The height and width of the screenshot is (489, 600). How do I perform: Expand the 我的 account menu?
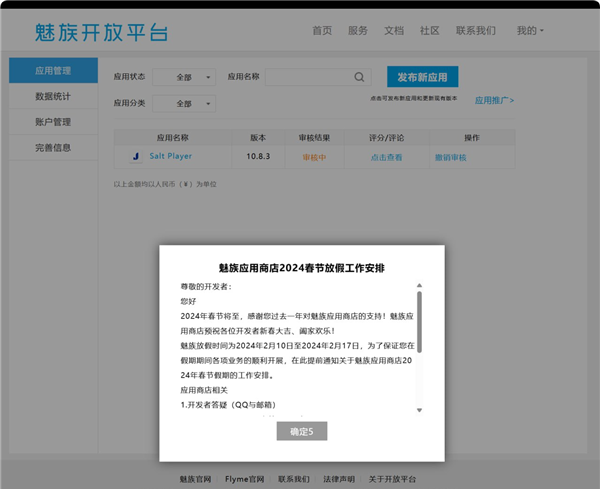tap(530, 31)
